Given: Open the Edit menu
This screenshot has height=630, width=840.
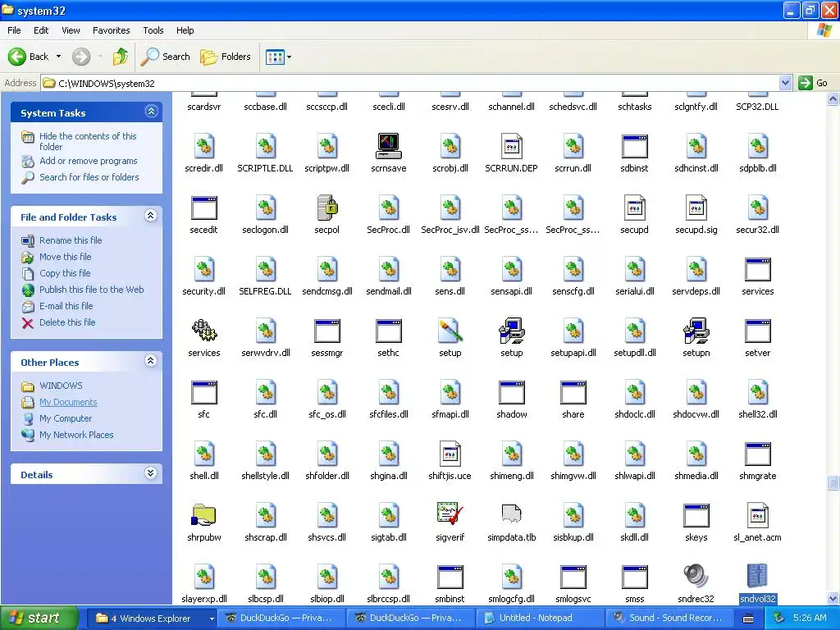Looking at the screenshot, I should (x=41, y=30).
